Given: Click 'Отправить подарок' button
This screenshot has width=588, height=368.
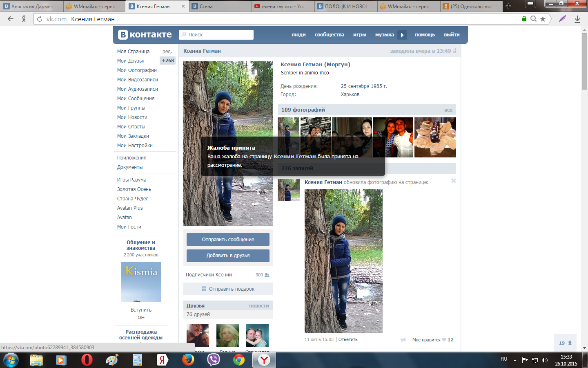Looking at the screenshot, I should [228, 289].
